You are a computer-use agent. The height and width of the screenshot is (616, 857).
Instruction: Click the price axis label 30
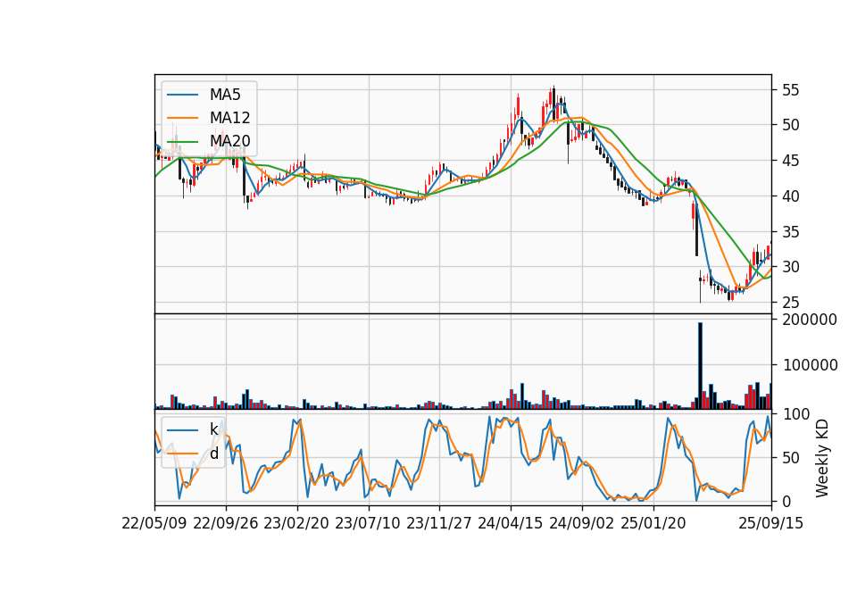coord(790,267)
